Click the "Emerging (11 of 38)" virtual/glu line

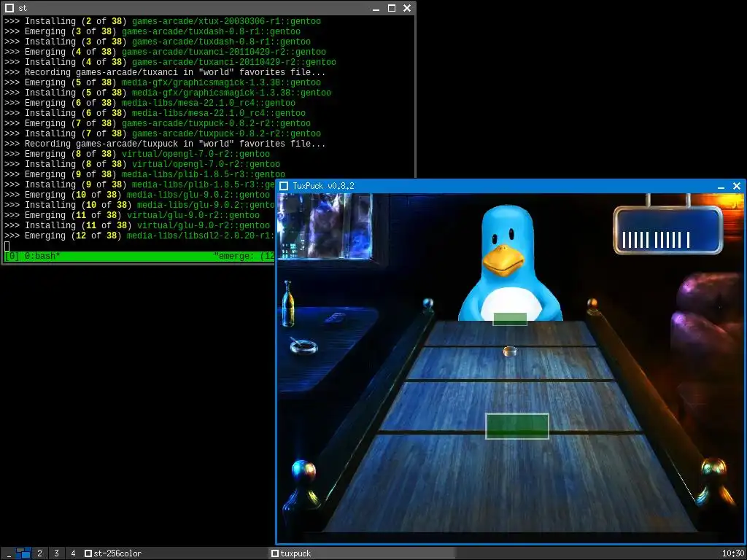[x=132, y=215]
